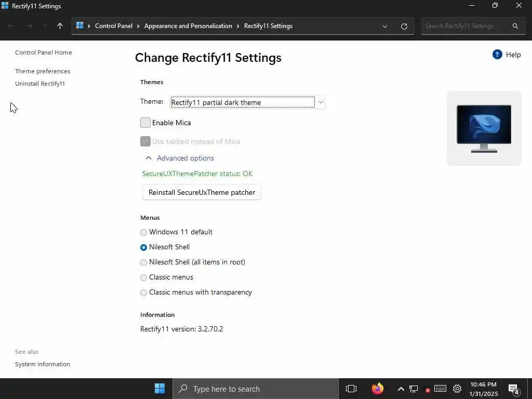
Task: Click the Control Panel icon in address bar
Action: [79, 25]
